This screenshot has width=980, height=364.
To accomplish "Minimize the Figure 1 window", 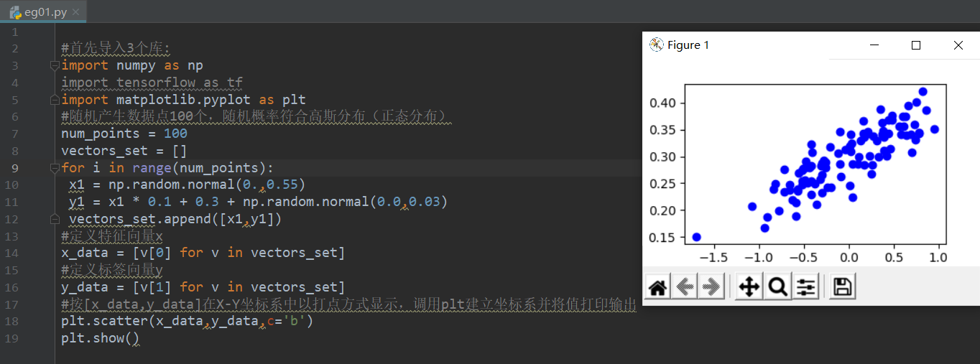I will point(874,45).
